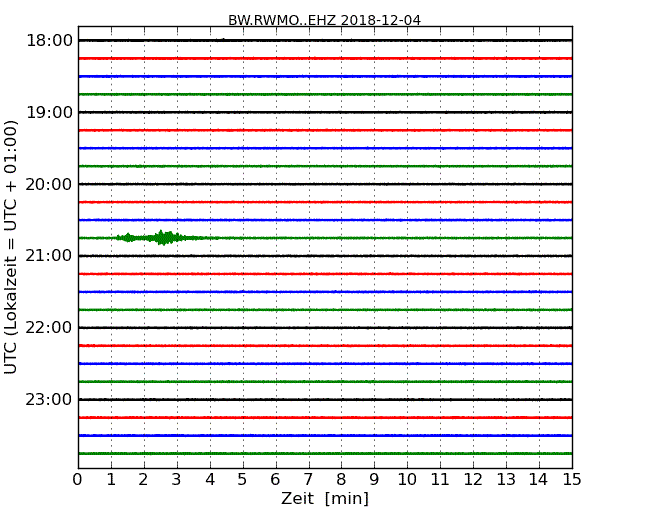
Task: Click the 20:00 time label
Action: pyautogui.click(x=49, y=184)
